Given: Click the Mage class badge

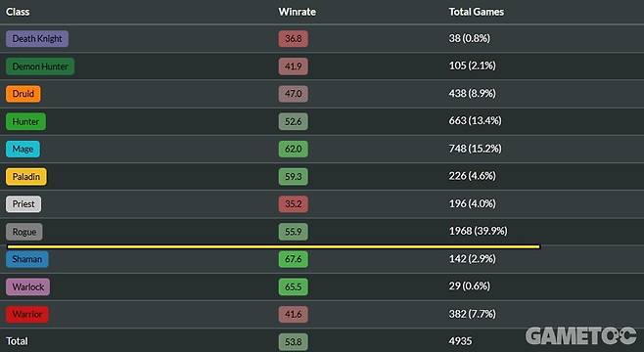Looking at the screenshot, I should point(23,149).
